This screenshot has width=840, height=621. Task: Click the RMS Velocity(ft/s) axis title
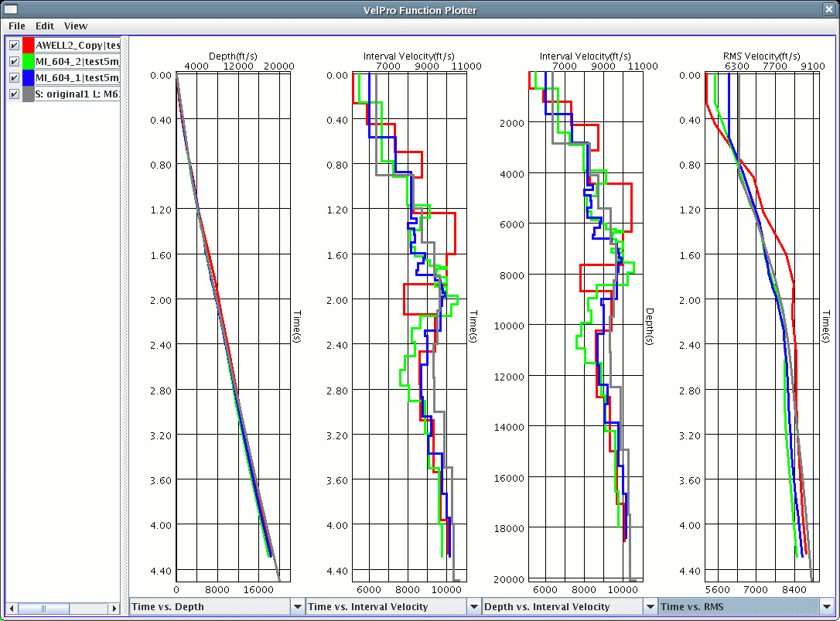(x=761, y=56)
